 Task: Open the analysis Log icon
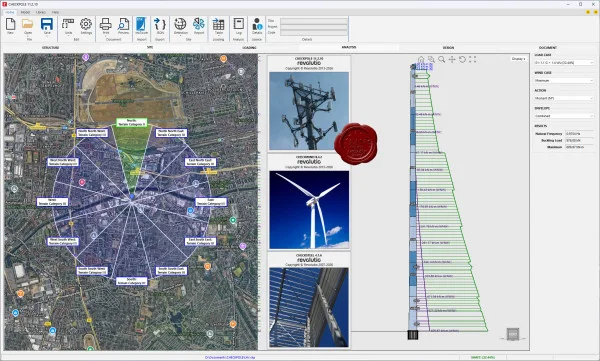coord(238,25)
